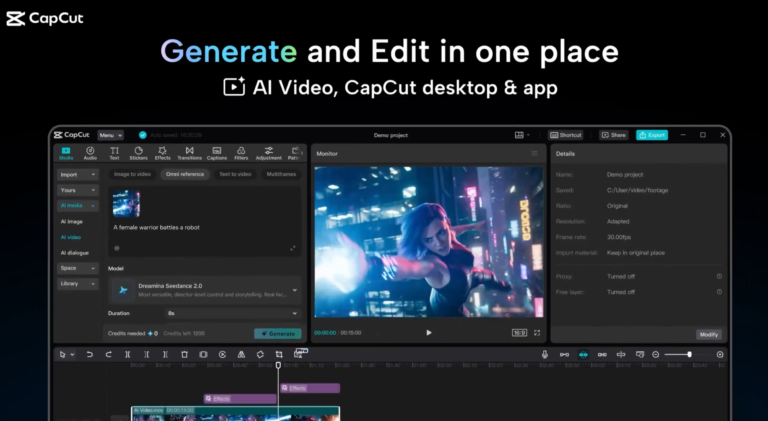Open the Duration 8s dropdown
768x421 pixels.
click(233, 313)
